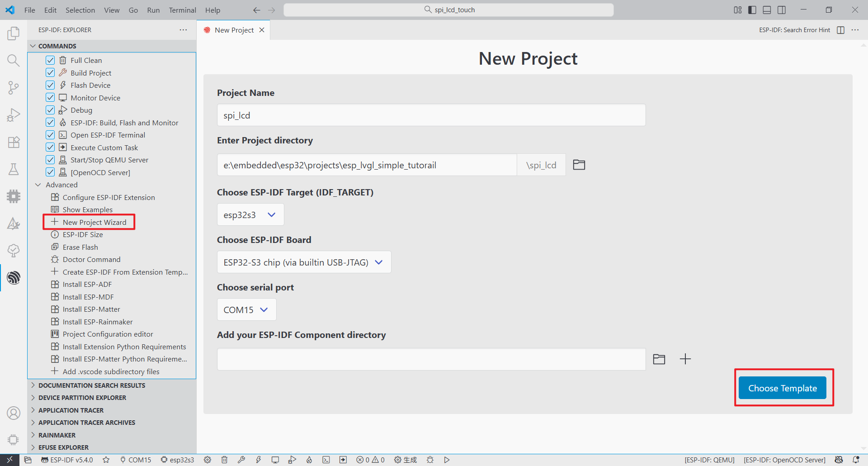Click the wrench Build icon in status bar
Screen dimensions: 868x466
tap(241, 460)
